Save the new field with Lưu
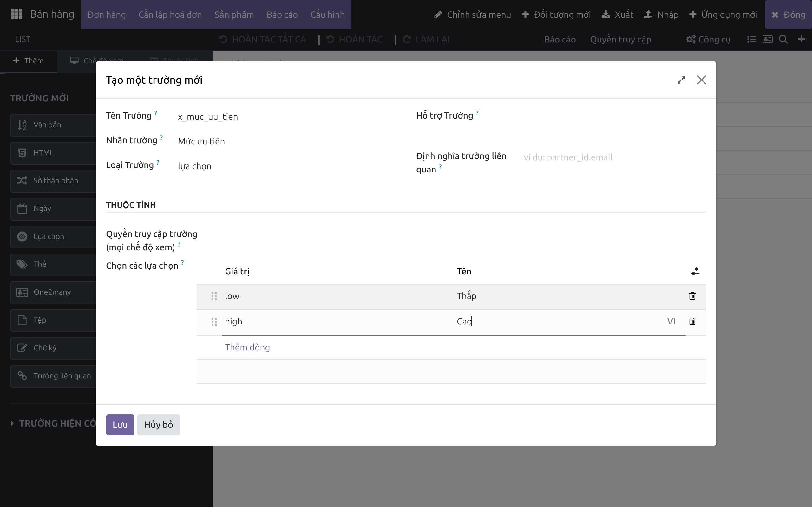The width and height of the screenshot is (812, 507). (120, 425)
